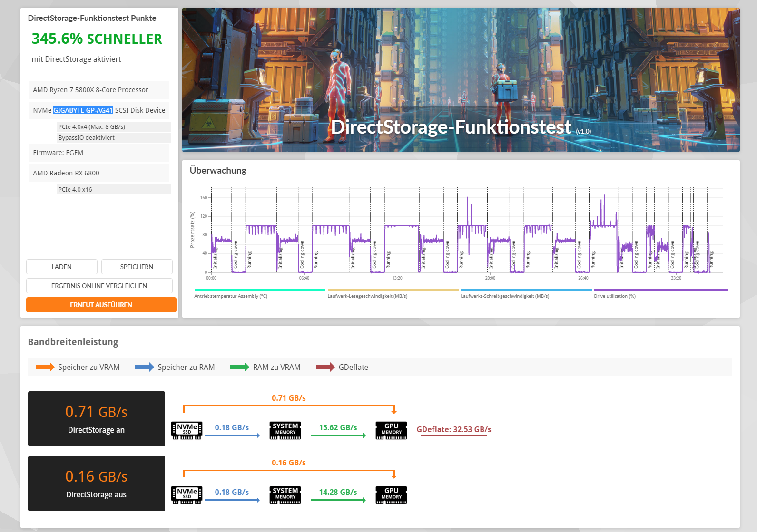This screenshot has height=532, width=757.
Task: Click the DirectStorage-Funktionstest banner image
Action: [x=461, y=80]
